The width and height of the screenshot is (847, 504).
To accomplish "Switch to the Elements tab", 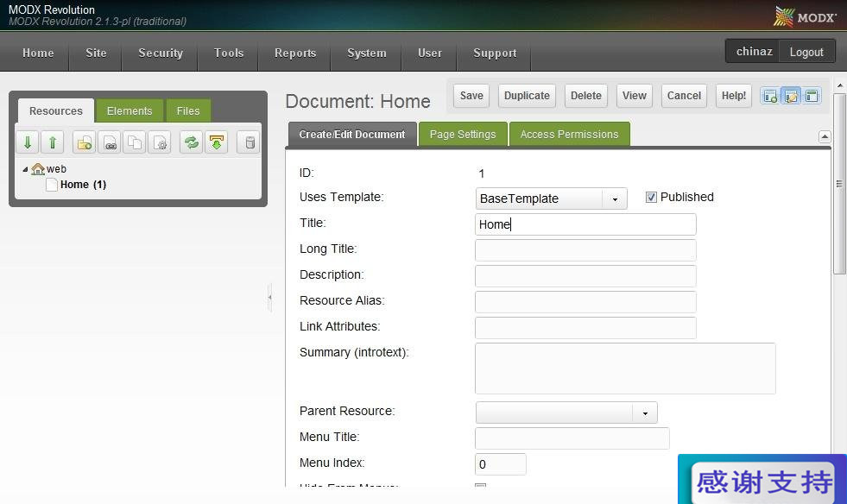I will click(130, 110).
